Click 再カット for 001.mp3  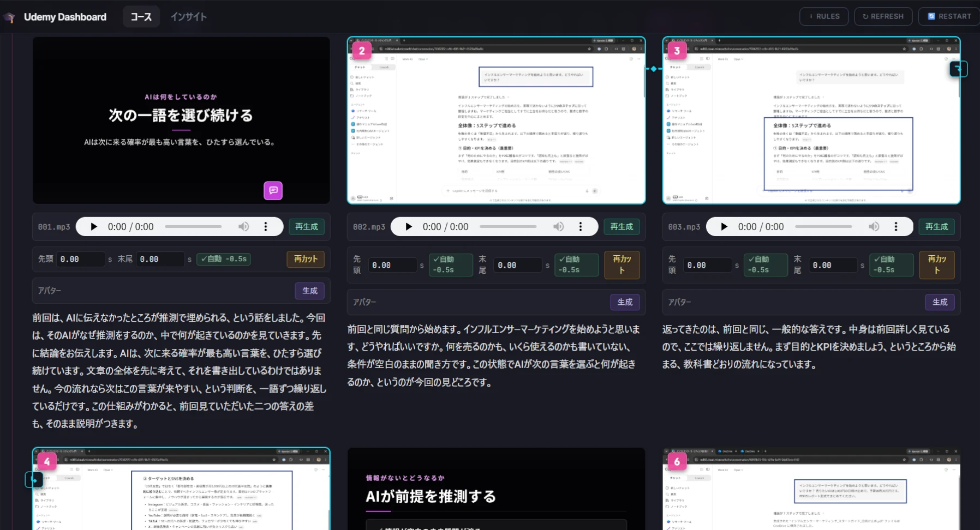306,260
